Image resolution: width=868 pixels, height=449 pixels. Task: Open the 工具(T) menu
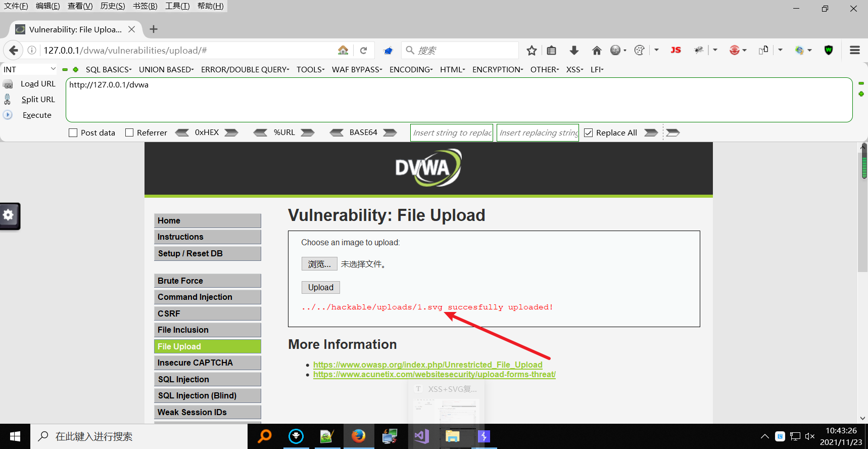tap(177, 6)
